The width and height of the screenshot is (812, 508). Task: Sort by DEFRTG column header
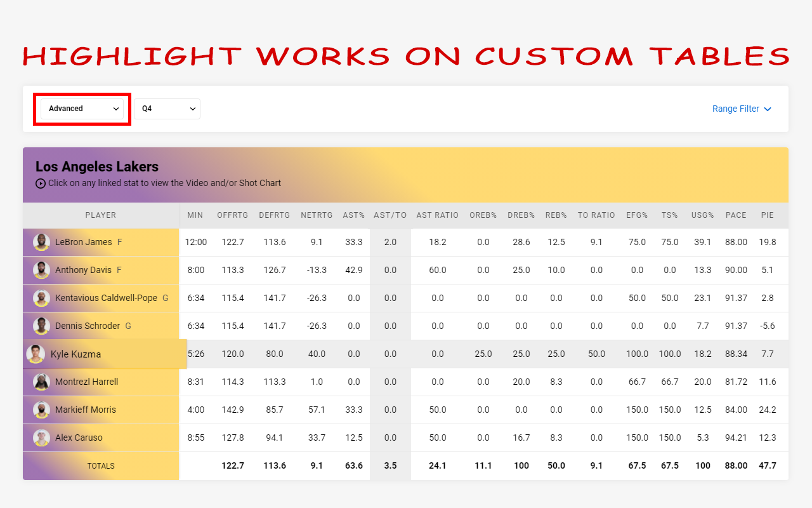coord(275,215)
